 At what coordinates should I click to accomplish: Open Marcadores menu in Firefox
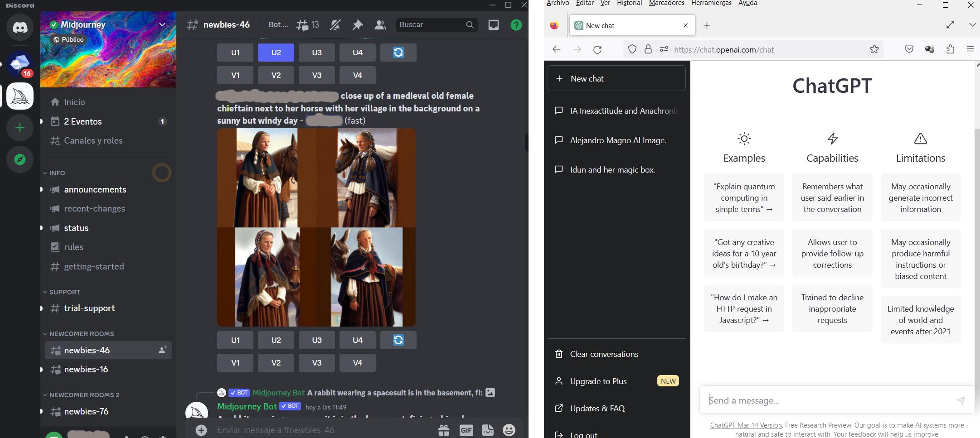667,3
